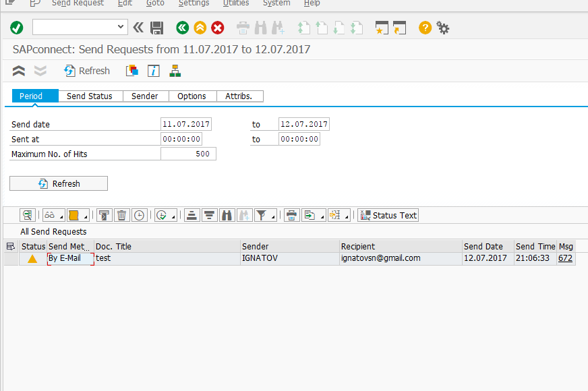Open the Utilities menu
Screen dimensions: 588x391
[x=236, y=3]
